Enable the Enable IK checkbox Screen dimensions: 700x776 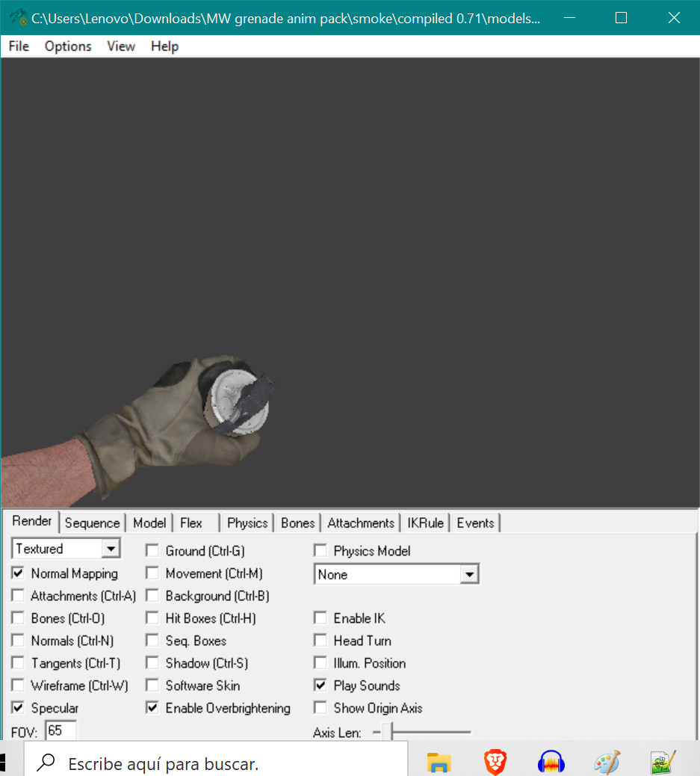[x=320, y=618]
